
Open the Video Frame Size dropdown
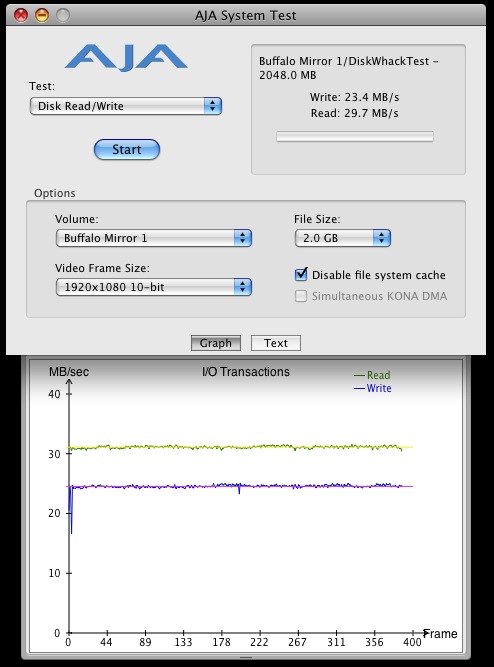(x=154, y=287)
